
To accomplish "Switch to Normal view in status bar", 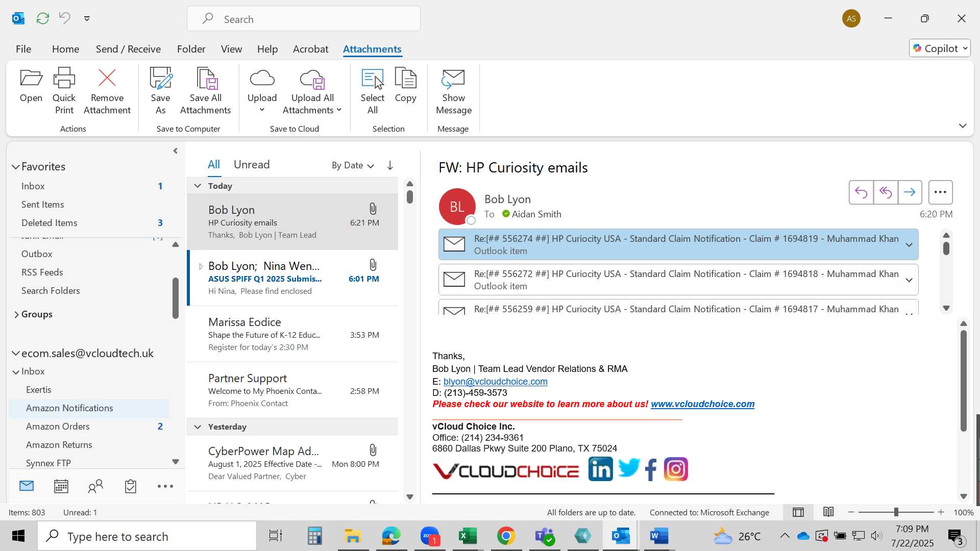I will (x=798, y=512).
